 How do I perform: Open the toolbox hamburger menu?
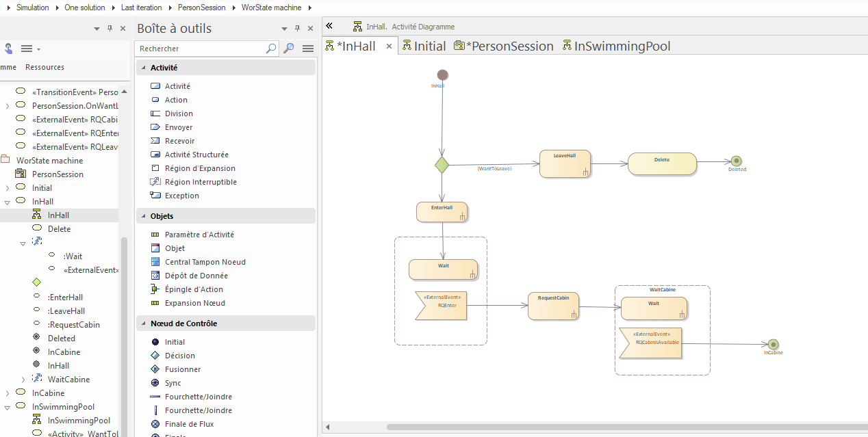(x=308, y=49)
